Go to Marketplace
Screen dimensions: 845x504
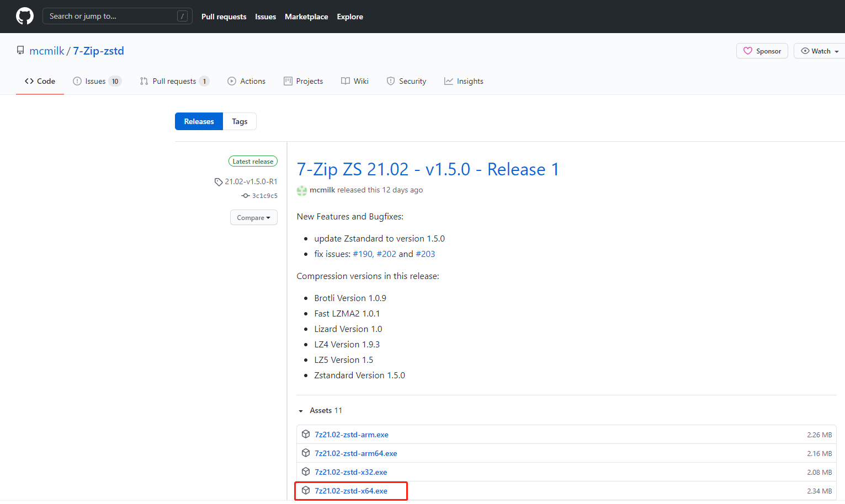[306, 17]
